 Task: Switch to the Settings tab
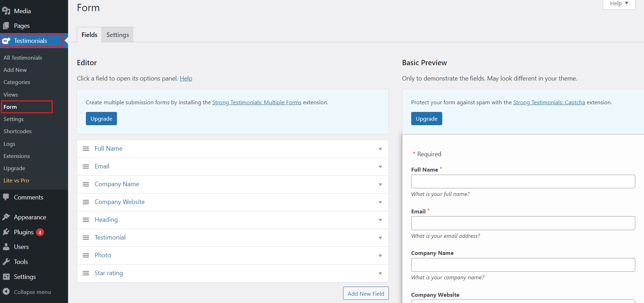(118, 35)
